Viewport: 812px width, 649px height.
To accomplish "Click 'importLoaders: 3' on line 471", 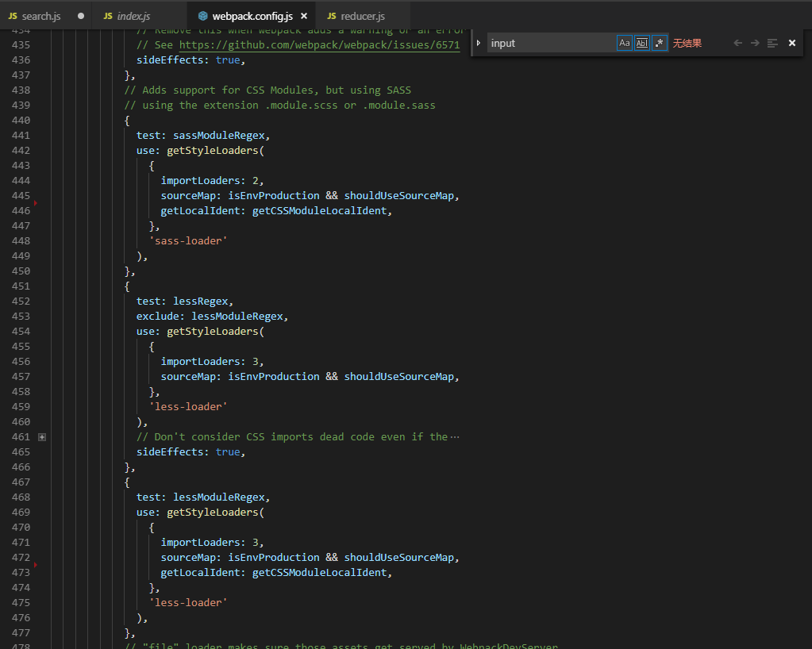I will 210,543.
